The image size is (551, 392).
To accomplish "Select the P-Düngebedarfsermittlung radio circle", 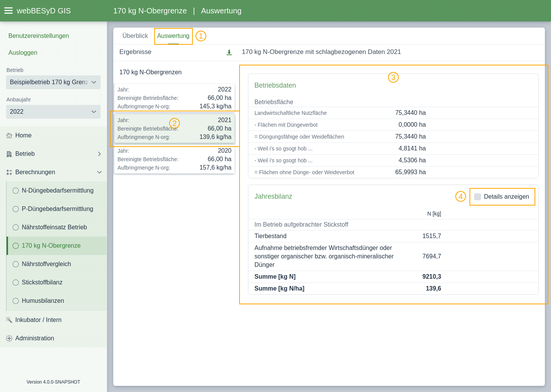I will tap(16, 209).
